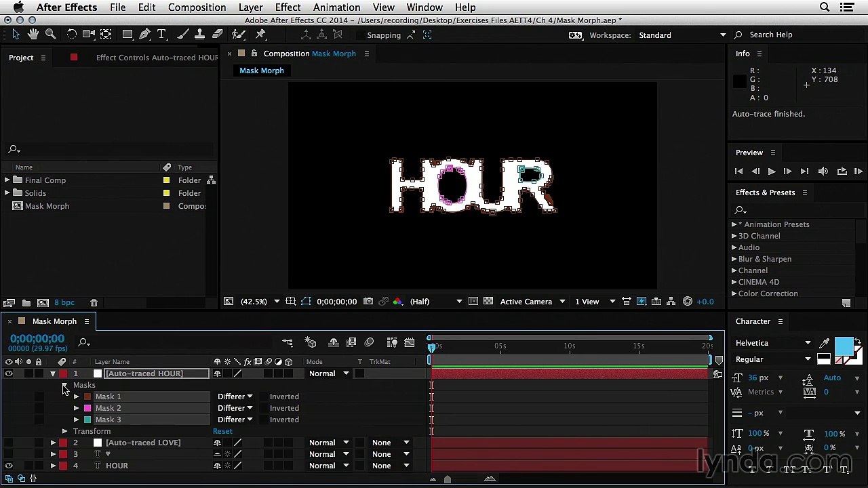Image resolution: width=868 pixels, height=488 pixels.
Task: Open the Workspace dropdown
Action: point(682,35)
